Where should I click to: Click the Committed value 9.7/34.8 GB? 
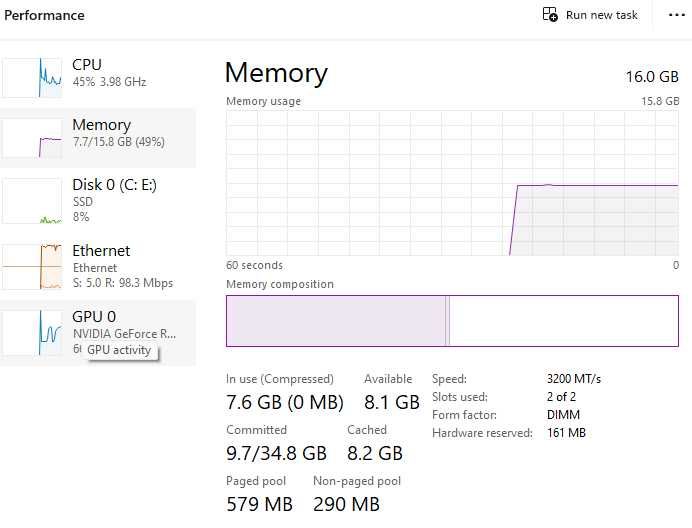(x=276, y=454)
